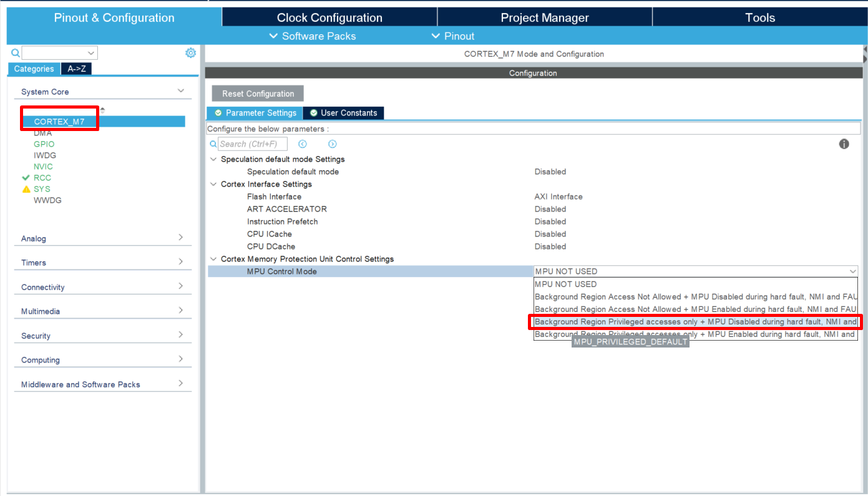Switch to the Clock Configuration tab
The width and height of the screenshot is (868, 496).
point(329,17)
